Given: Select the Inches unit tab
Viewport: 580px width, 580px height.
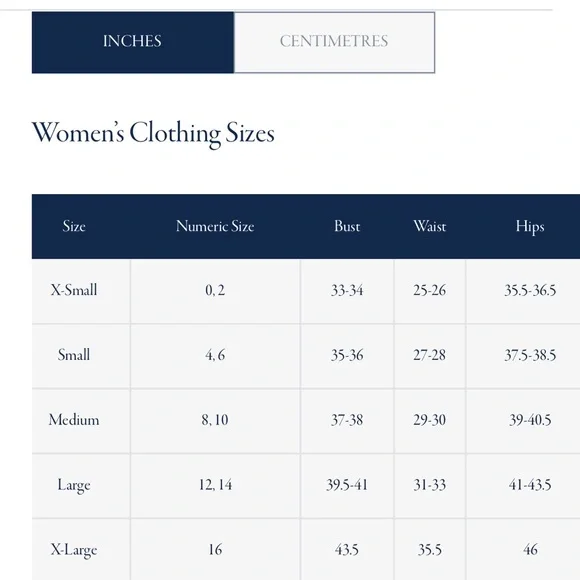Looking at the screenshot, I should click(133, 42).
